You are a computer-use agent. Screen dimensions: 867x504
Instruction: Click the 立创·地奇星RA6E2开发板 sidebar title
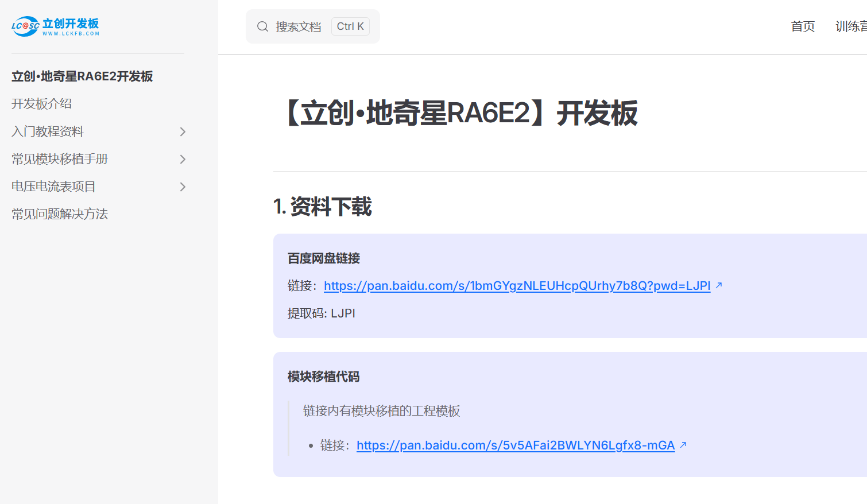click(x=82, y=76)
